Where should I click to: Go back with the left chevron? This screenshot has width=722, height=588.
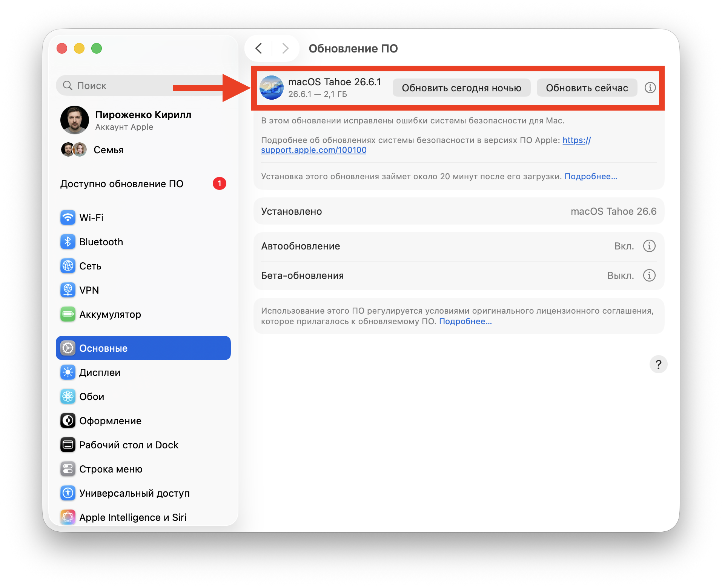point(259,48)
